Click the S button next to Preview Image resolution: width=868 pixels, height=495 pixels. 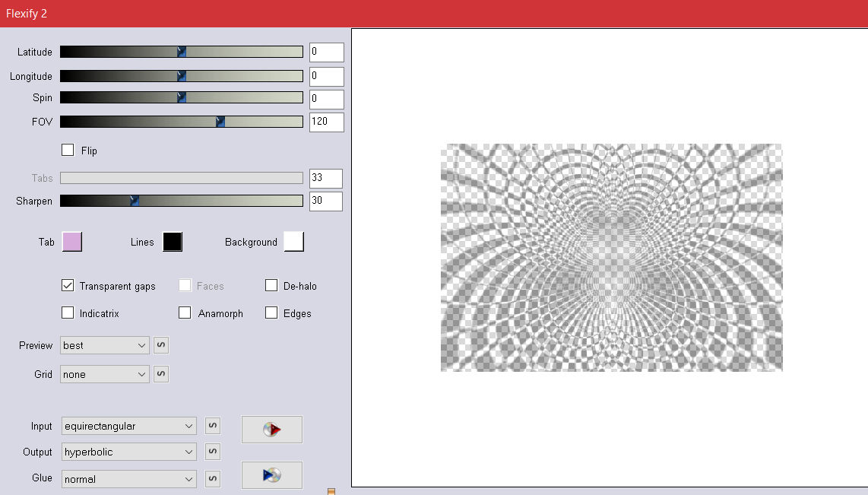coord(161,345)
